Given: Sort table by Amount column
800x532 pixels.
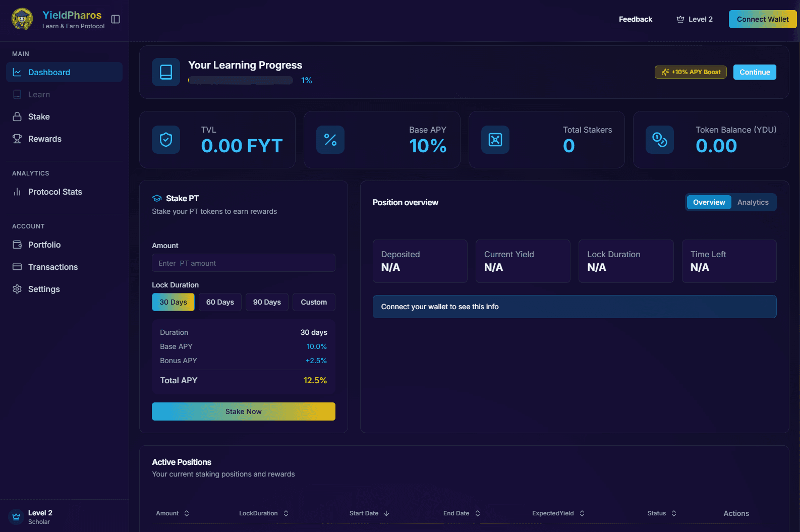Looking at the screenshot, I should (x=173, y=513).
